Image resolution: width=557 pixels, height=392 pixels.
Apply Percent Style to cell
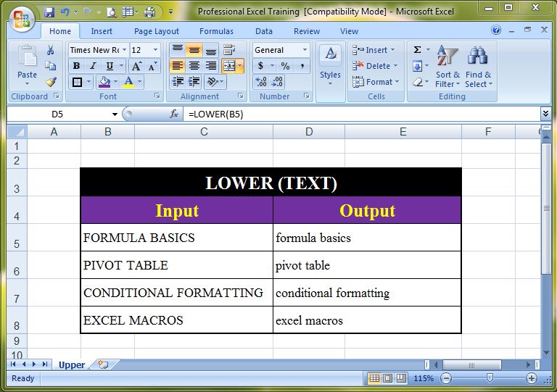pos(285,66)
